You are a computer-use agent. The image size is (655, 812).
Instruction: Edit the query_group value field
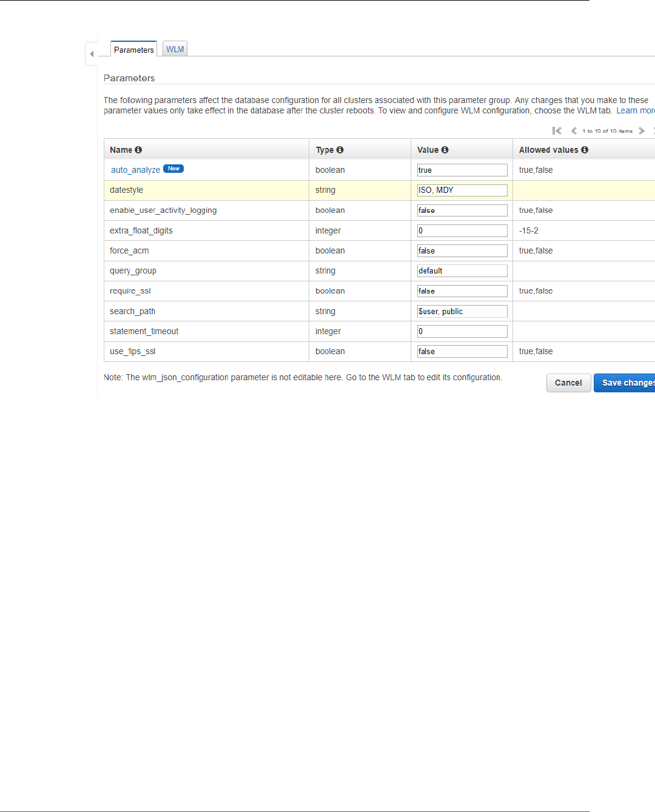pos(462,270)
